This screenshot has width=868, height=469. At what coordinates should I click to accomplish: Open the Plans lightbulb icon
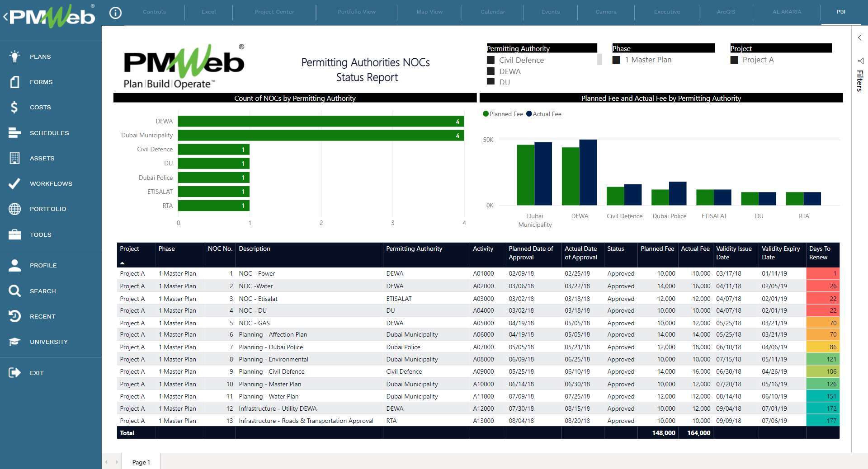(x=14, y=56)
